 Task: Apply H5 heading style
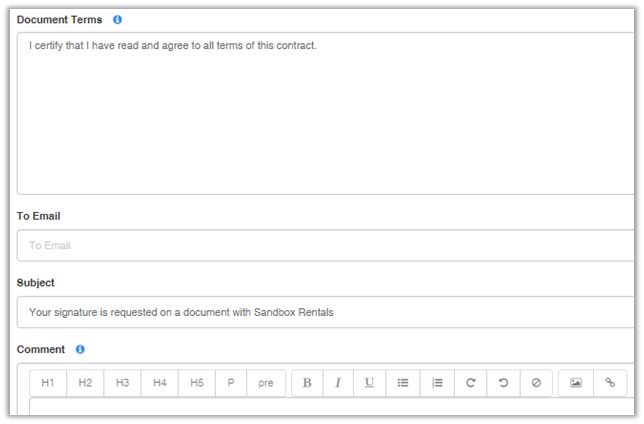pyautogui.click(x=196, y=383)
